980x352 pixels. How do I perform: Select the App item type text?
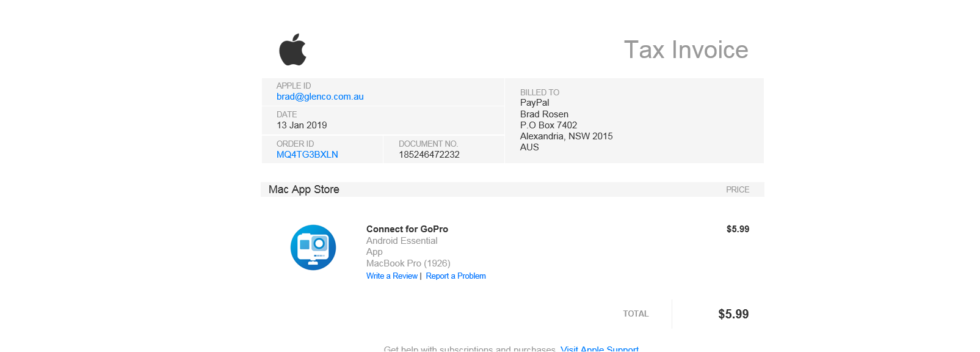point(374,252)
